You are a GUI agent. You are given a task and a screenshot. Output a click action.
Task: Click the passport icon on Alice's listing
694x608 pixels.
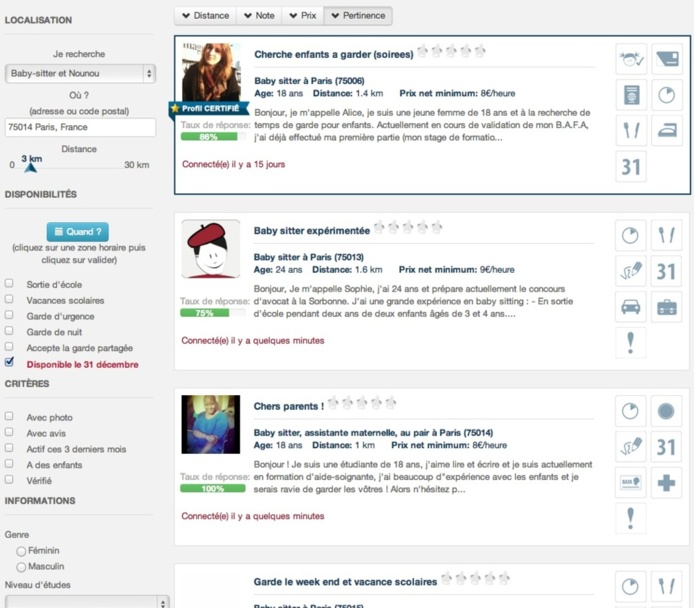[630, 95]
